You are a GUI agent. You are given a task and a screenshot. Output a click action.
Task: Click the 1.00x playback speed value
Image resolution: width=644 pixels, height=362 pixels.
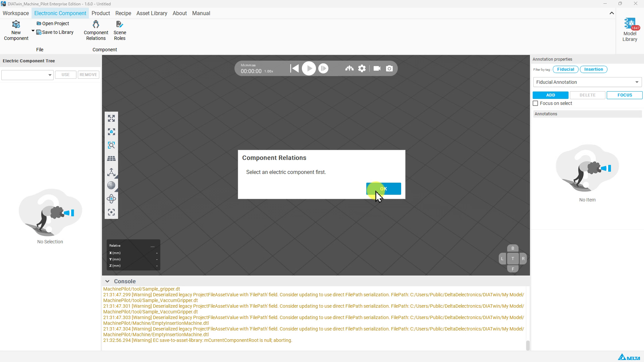[x=268, y=71]
